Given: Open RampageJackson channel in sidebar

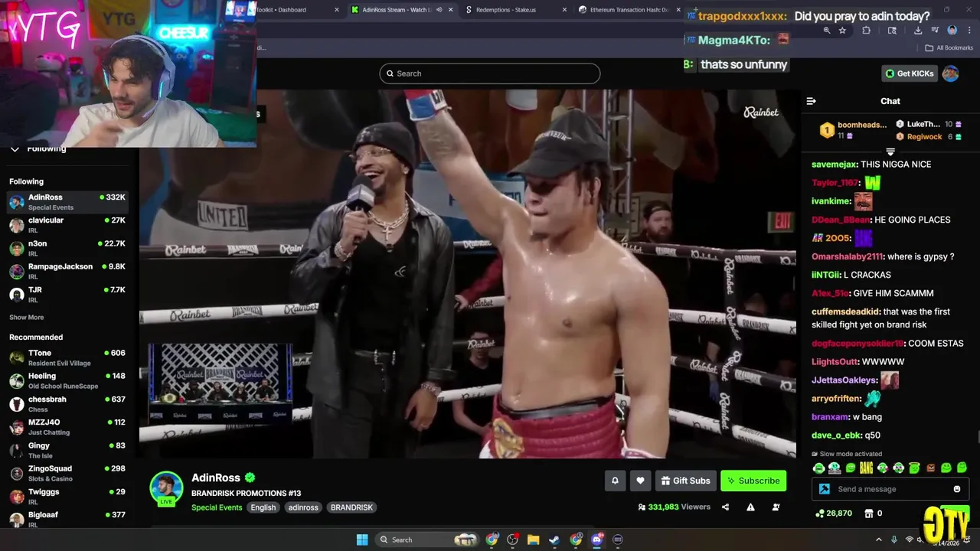Looking at the screenshot, I should click(67, 271).
